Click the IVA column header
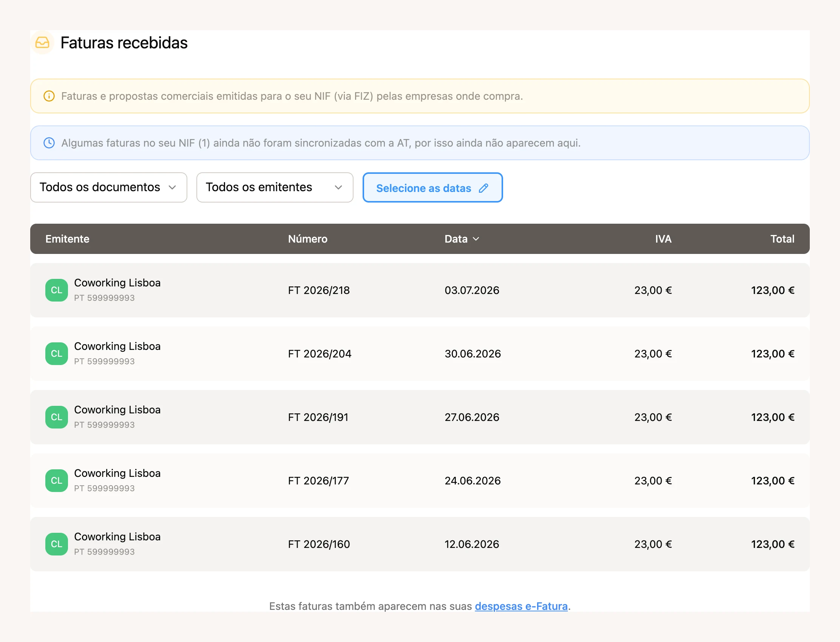The image size is (840, 642). (663, 239)
